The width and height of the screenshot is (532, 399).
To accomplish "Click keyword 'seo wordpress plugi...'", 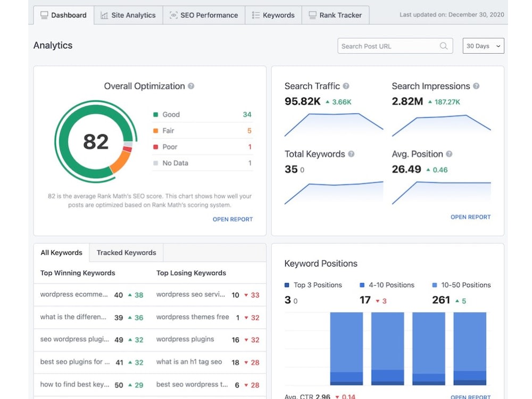I will pos(74,339).
